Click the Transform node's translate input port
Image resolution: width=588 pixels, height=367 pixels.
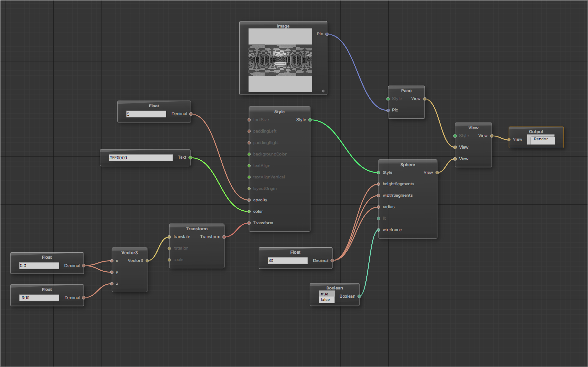tap(169, 237)
